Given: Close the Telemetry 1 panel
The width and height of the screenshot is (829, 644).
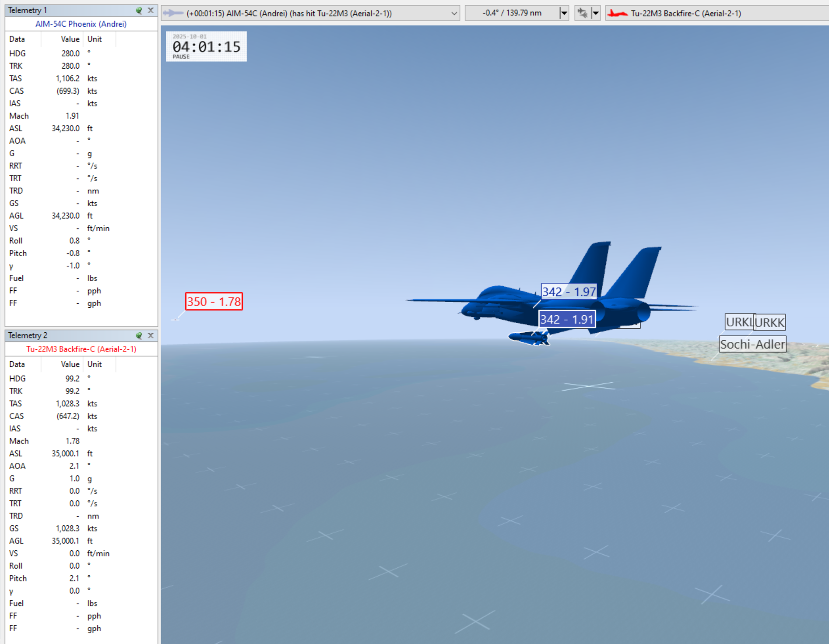Looking at the screenshot, I should [151, 10].
